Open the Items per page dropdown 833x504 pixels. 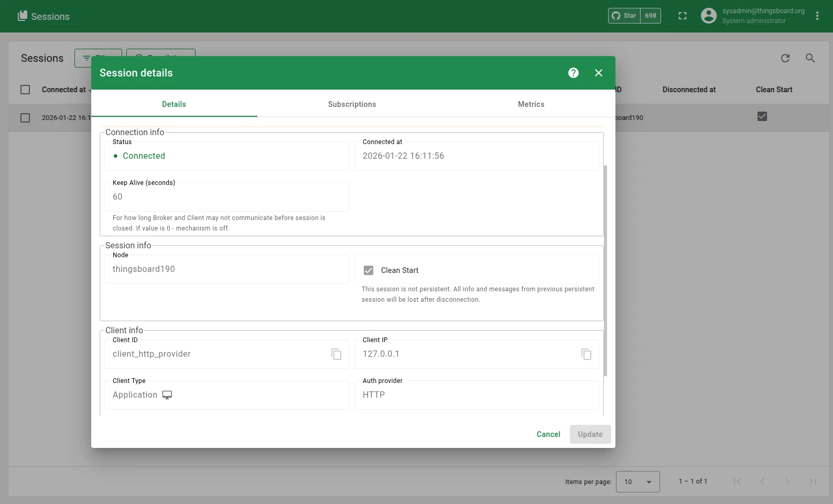coord(638,481)
